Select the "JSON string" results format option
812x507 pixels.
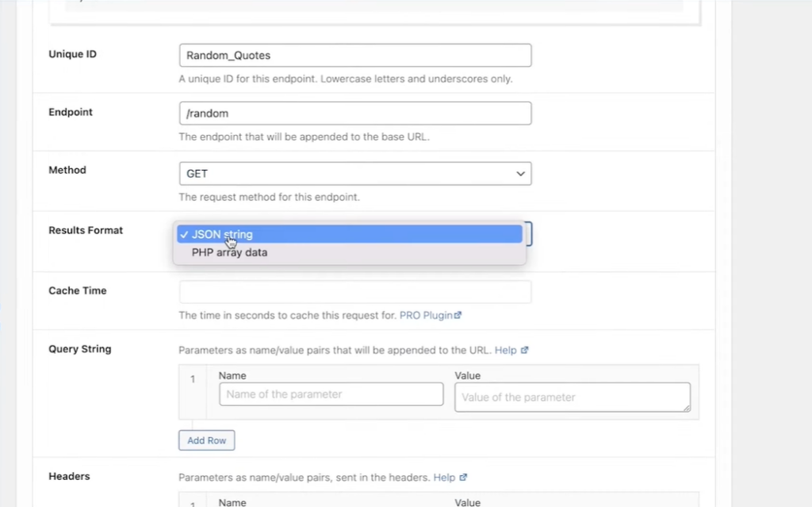347,234
